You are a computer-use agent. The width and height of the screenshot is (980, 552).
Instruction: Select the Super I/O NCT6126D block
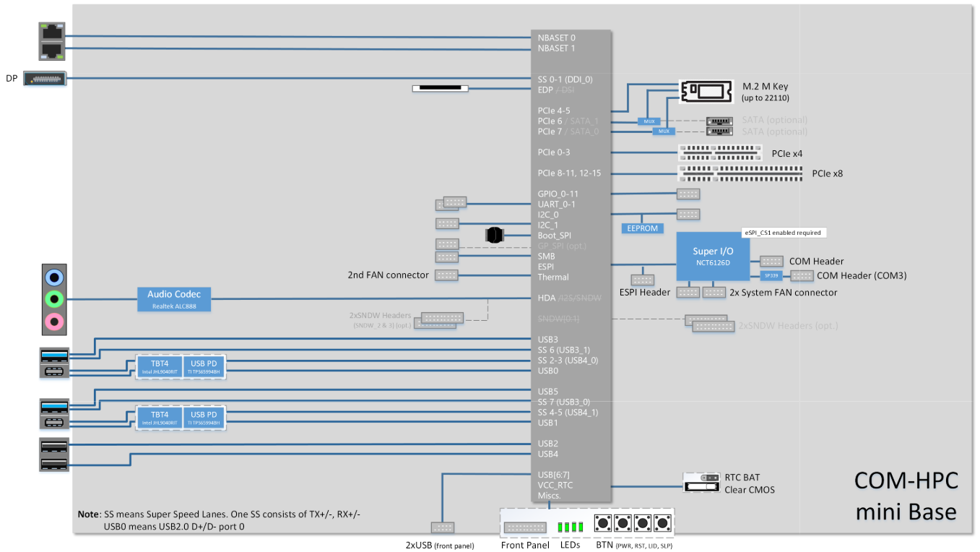pyautogui.click(x=711, y=256)
